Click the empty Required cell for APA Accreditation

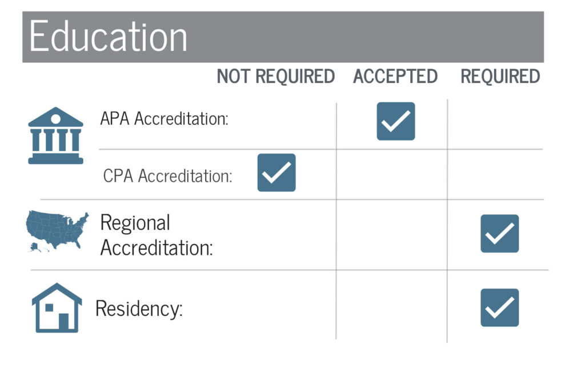[495, 124]
